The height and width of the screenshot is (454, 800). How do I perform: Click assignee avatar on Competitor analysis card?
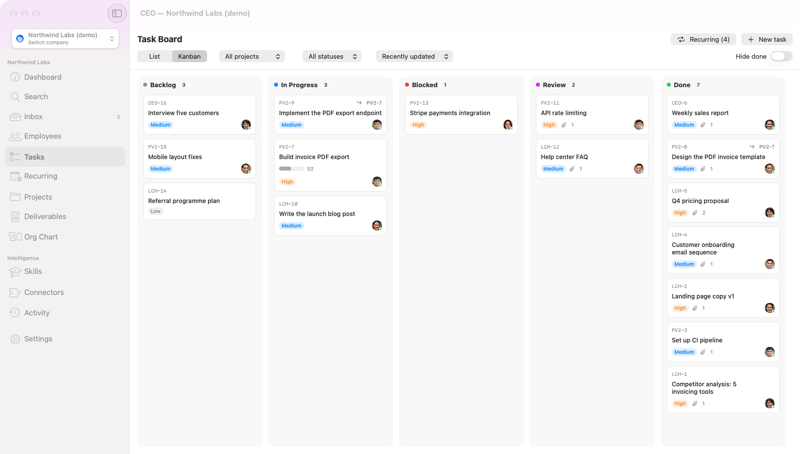770,403
